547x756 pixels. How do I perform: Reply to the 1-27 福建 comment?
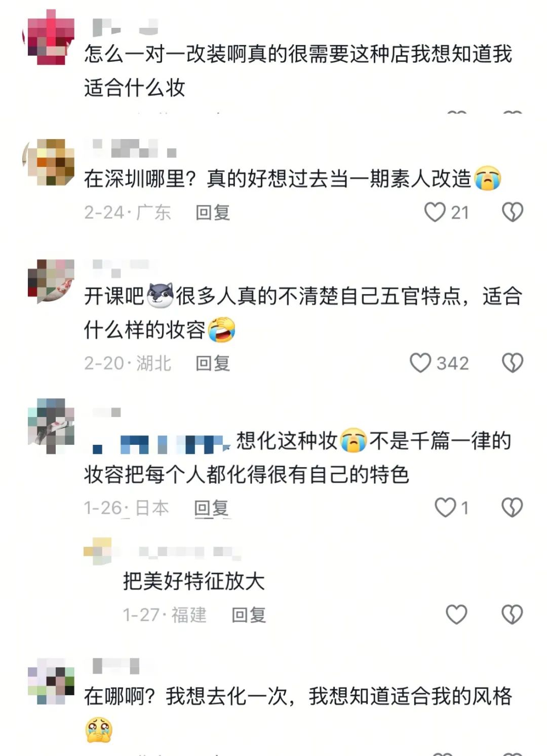(x=249, y=615)
